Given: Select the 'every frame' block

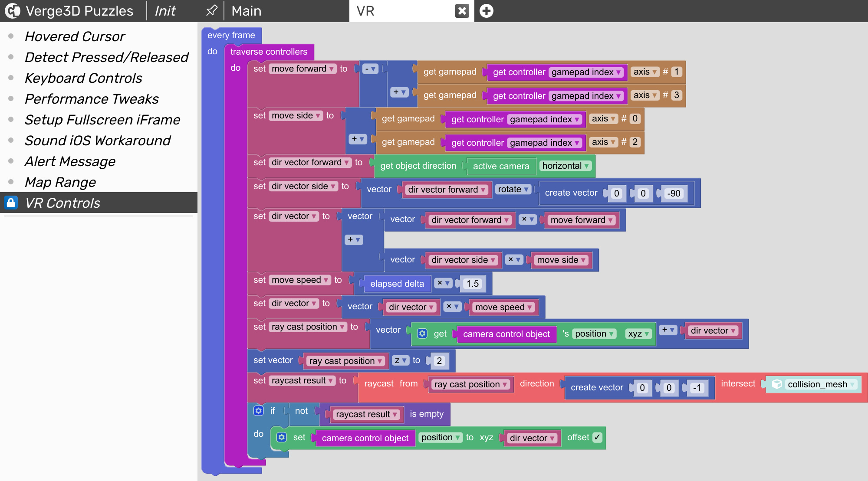Looking at the screenshot, I should pyautogui.click(x=231, y=35).
